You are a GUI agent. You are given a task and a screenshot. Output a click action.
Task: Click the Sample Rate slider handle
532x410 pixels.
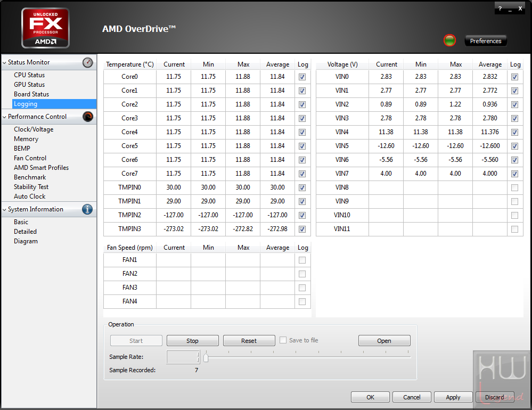206,357
